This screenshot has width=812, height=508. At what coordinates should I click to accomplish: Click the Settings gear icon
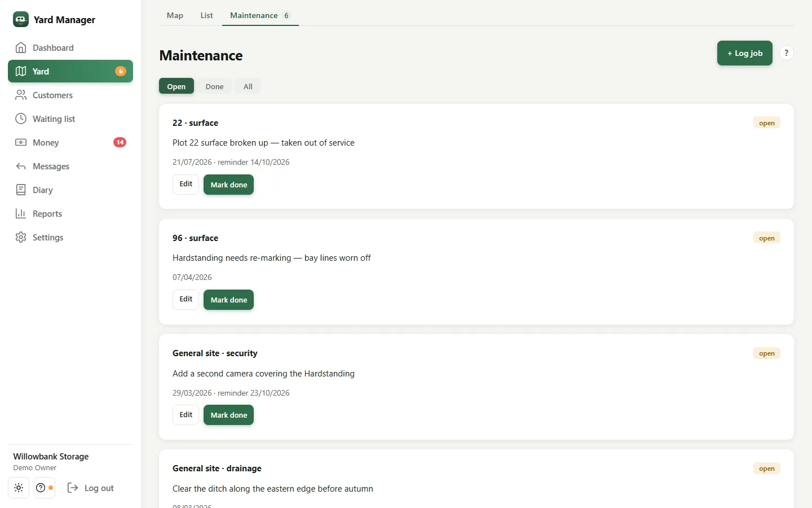[x=21, y=237]
